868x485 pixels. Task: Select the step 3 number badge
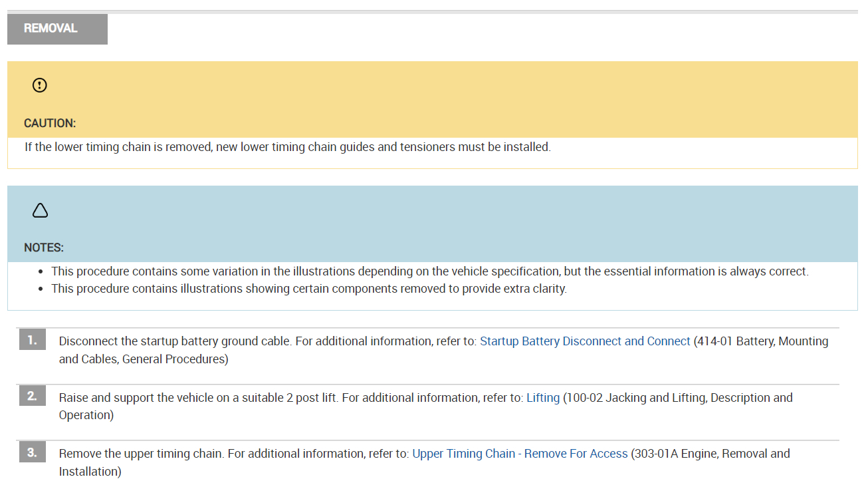(32, 452)
